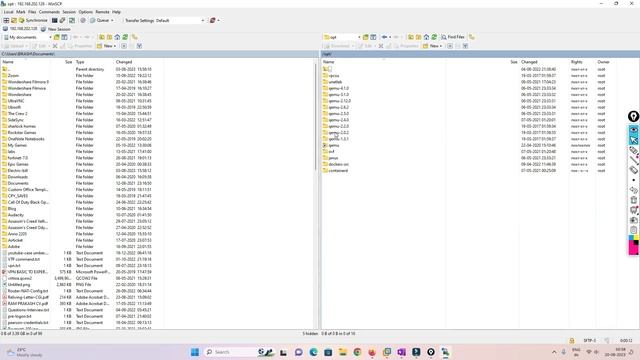Select the UltraVNC folder in local panel
Image resolution: width=640 pixels, height=360 pixels.
[x=16, y=101]
